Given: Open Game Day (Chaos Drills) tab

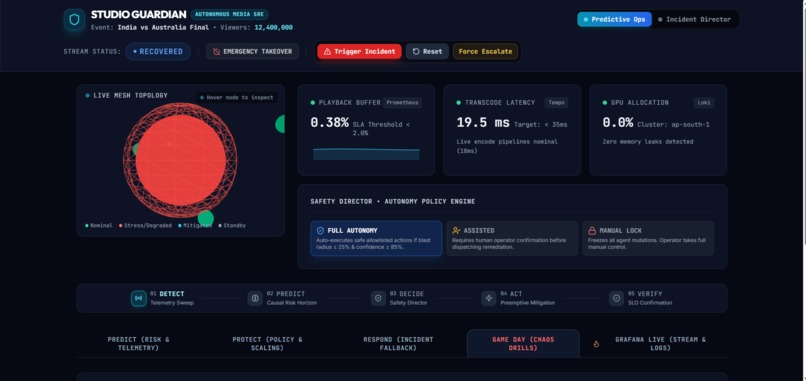Looking at the screenshot, I should 523,343.
